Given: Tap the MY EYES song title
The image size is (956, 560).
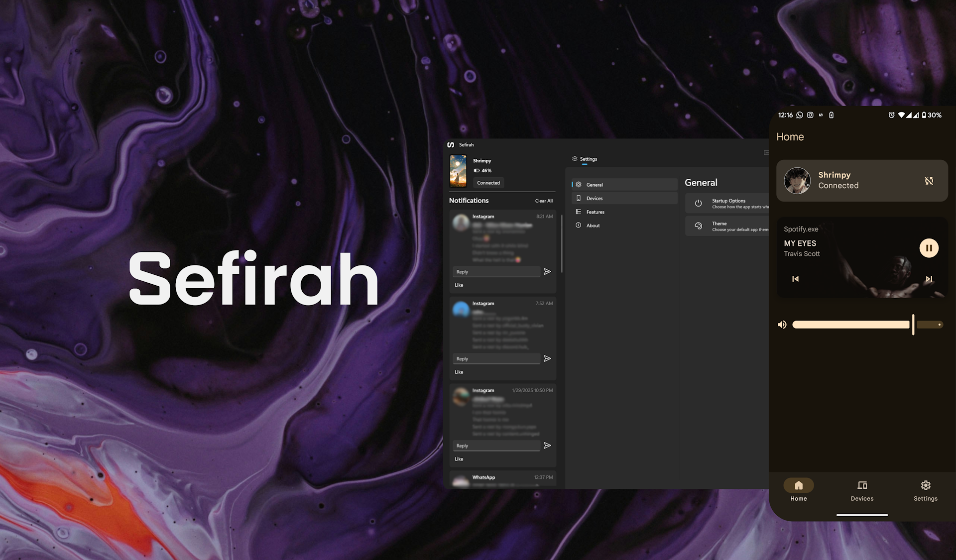Looking at the screenshot, I should 800,243.
